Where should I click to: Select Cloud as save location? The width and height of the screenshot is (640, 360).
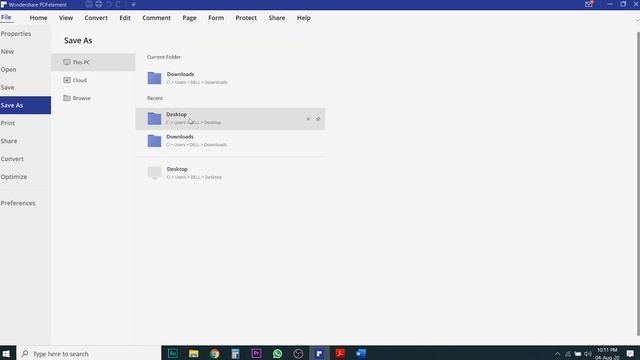point(93,80)
